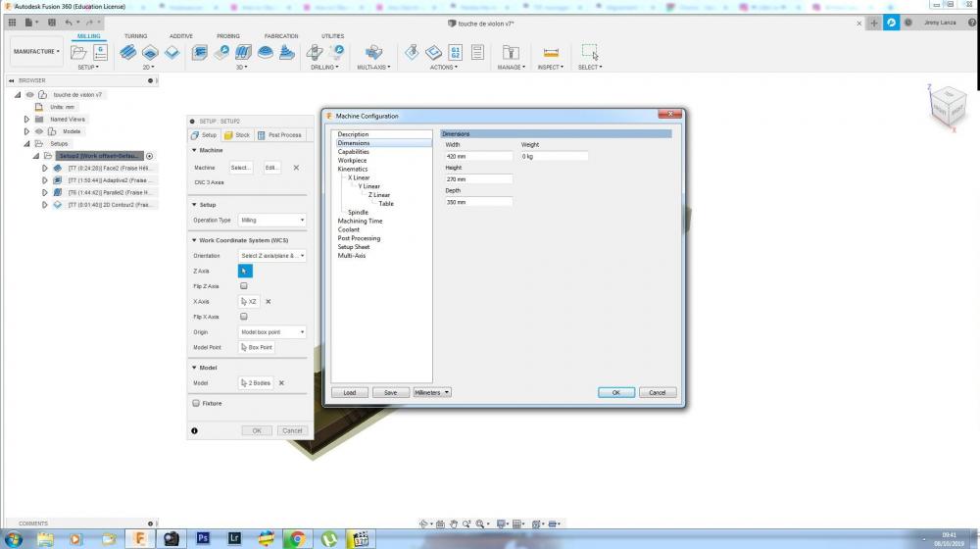Screen dimensions: 980x549
Task: Select Spindle in the configuration tree
Action: 358,213
